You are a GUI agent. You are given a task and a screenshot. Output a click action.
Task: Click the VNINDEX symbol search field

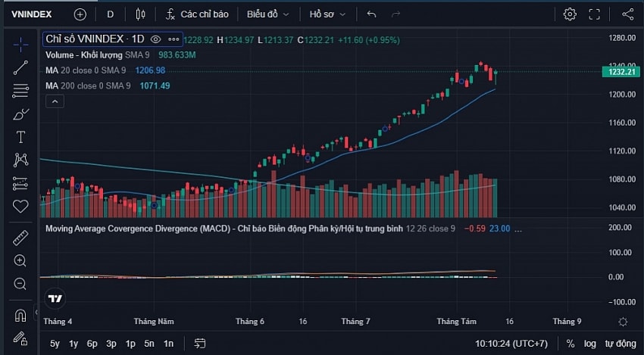click(x=32, y=14)
